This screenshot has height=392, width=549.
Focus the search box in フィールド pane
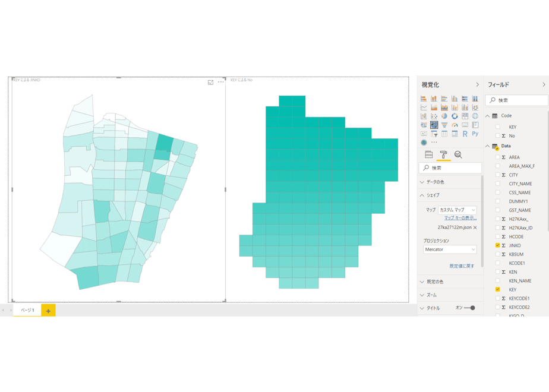516,100
